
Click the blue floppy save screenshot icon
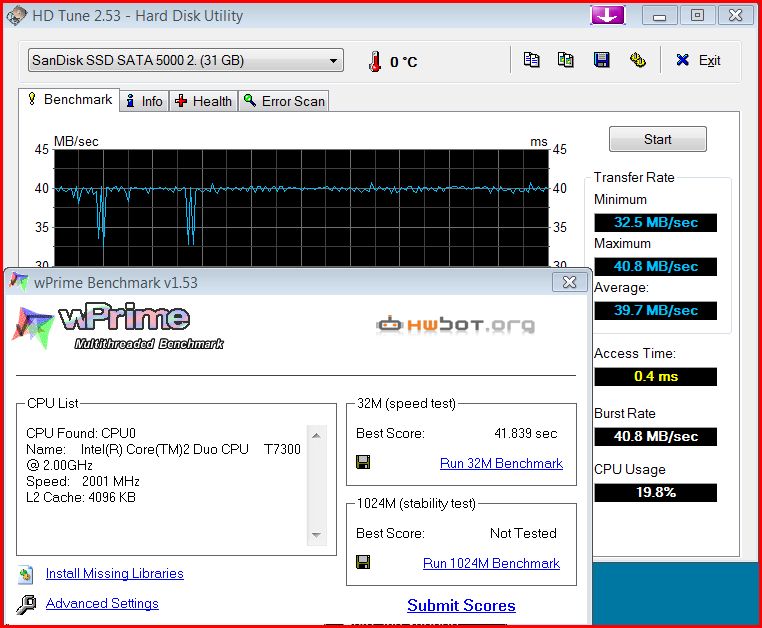click(602, 60)
